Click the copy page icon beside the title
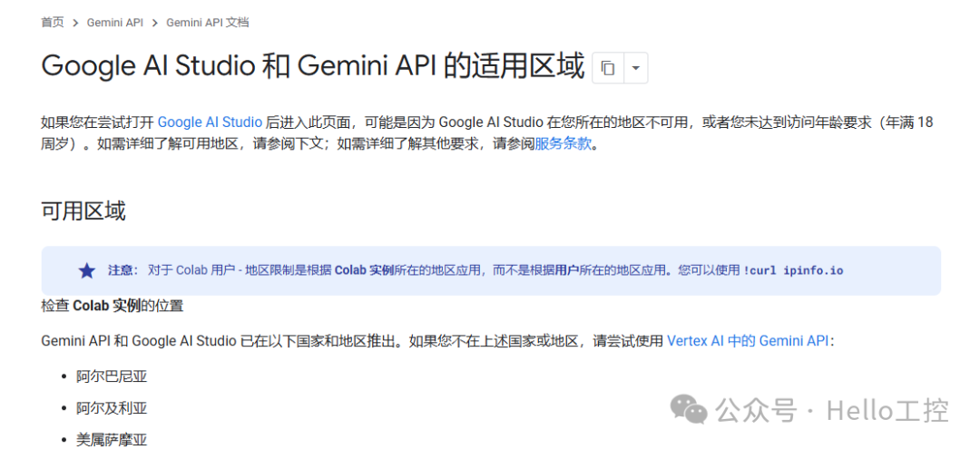Viewport: 980px width, 449px height. [x=607, y=67]
